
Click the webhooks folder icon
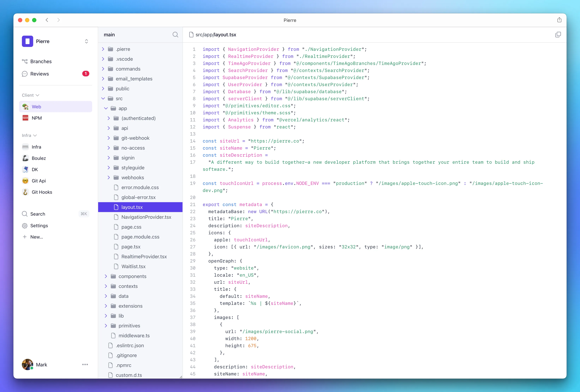(x=116, y=177)
